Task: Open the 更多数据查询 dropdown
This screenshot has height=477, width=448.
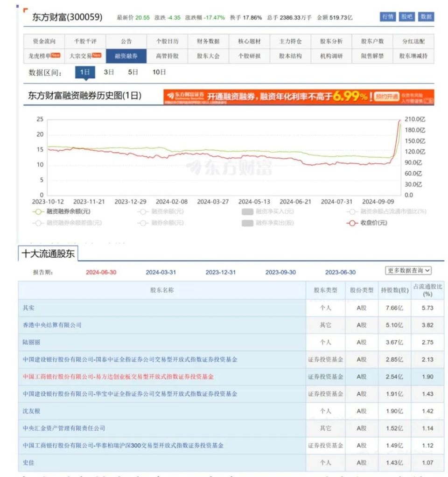Action: click(x=408, y=270)
